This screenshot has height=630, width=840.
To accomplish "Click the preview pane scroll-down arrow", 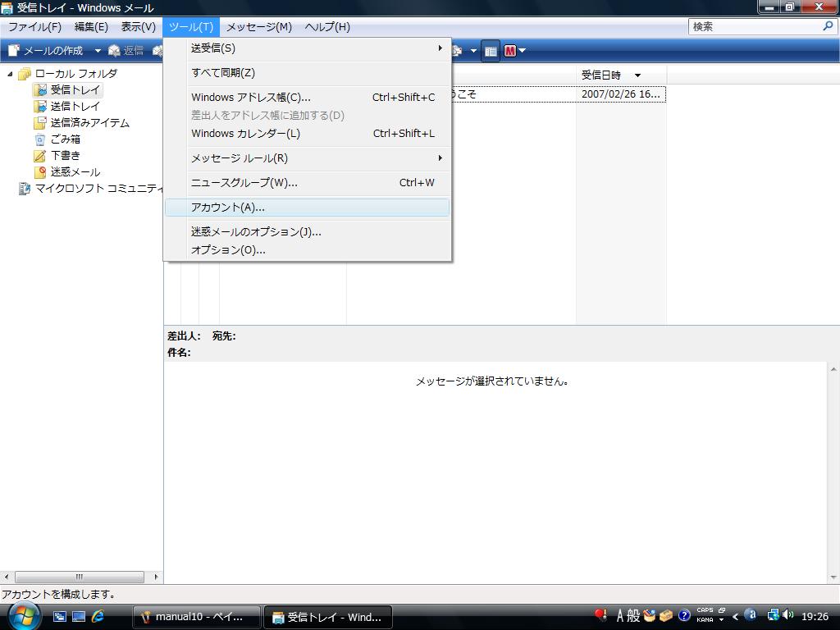I will [833, 577].
